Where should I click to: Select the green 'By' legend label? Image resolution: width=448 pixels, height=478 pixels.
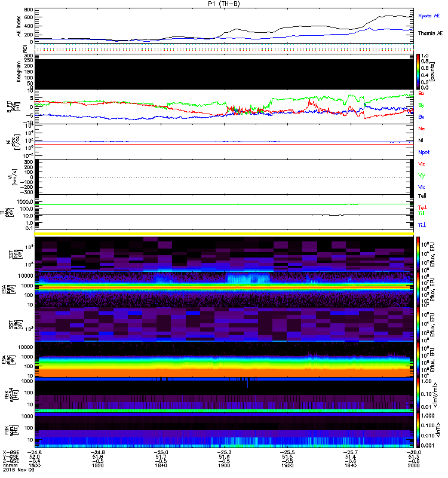click(421, 106)
